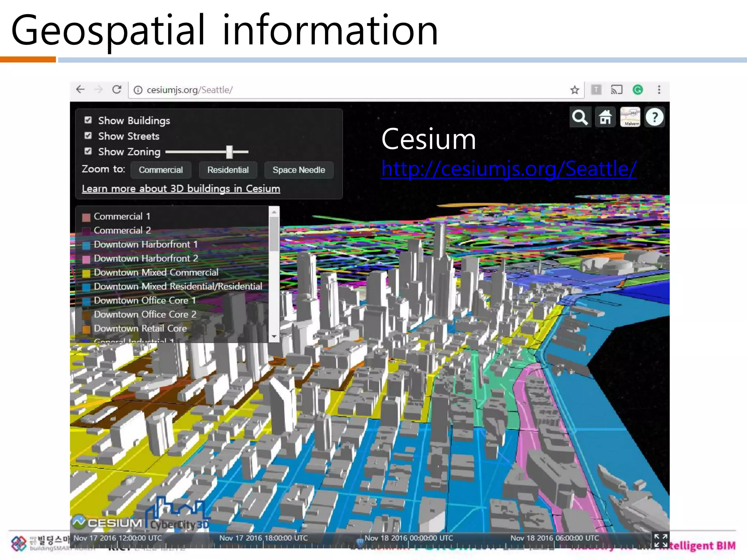This screenshot has width=747, height=560.
Task: Adjust the zoning opacity slider handle
Action: pos(229,152)
